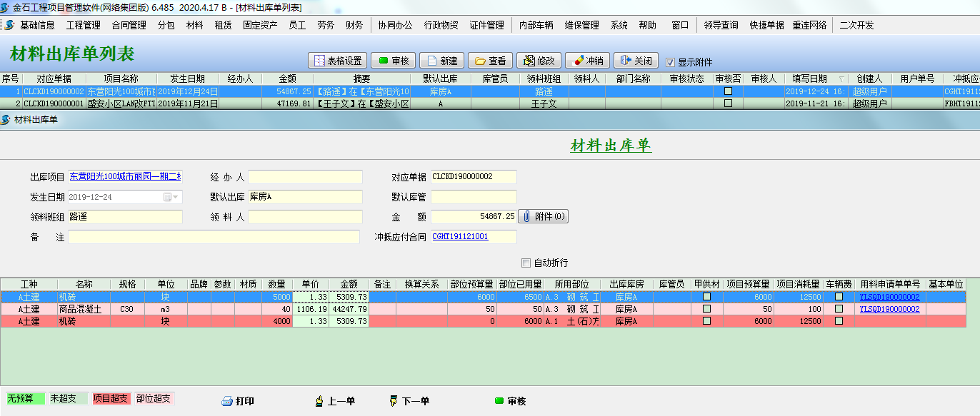Toggle 甲供材 checkbox for 商品混凝土 row
Viewport: 980px width, 416px height.
click(x=706, y=310)
